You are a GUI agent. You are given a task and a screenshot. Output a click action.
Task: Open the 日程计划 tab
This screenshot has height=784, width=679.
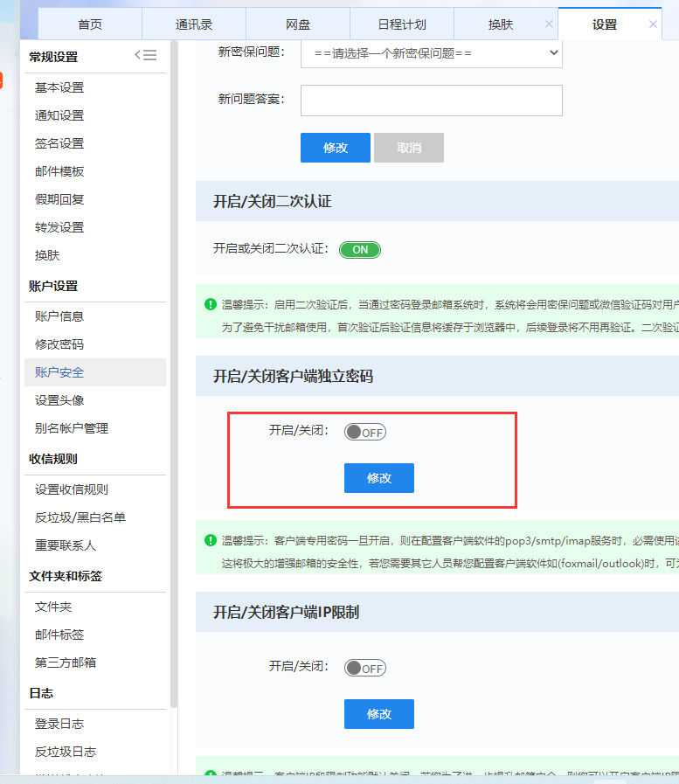click(401, 24)
